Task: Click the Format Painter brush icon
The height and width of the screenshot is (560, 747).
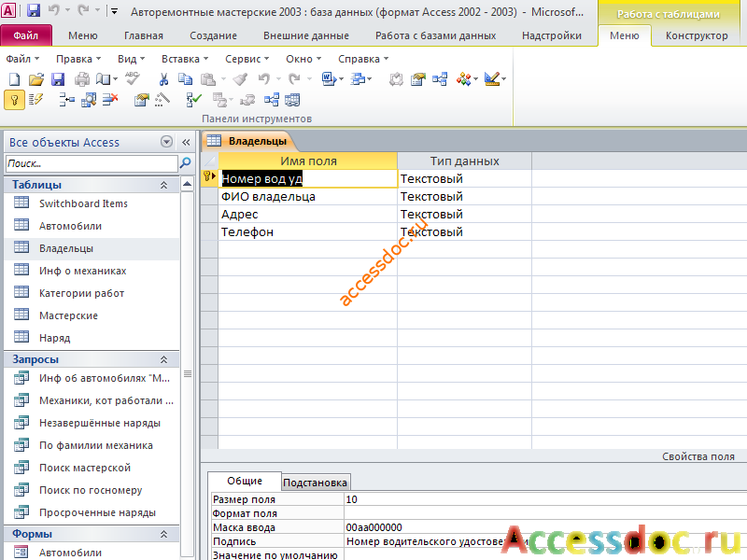Action: point(241,79)
